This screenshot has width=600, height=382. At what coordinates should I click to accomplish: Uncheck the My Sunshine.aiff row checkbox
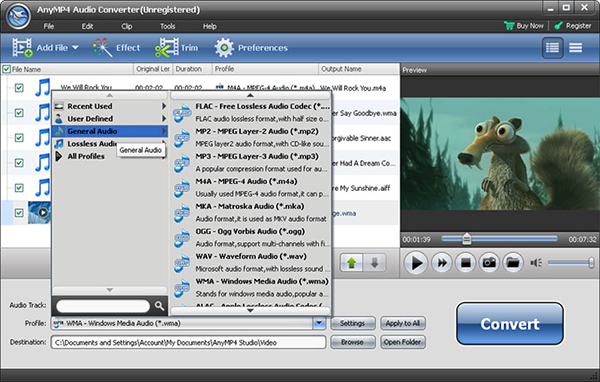[x=19, y=188]
